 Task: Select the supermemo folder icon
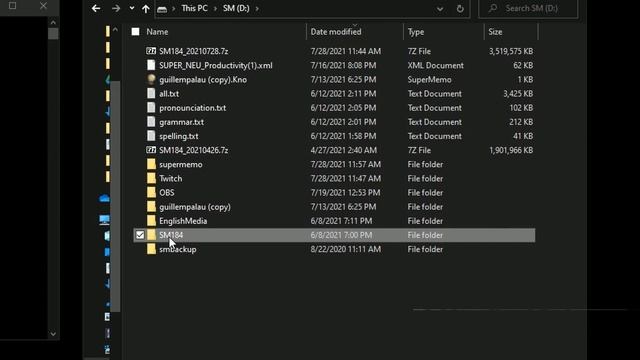(x=151, y=164)
